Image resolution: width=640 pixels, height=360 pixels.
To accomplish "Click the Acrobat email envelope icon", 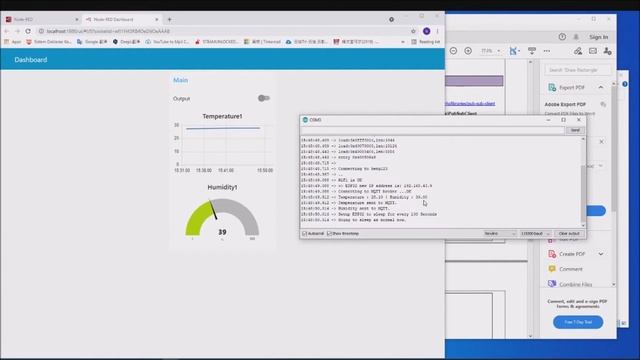I will point(593,51).
